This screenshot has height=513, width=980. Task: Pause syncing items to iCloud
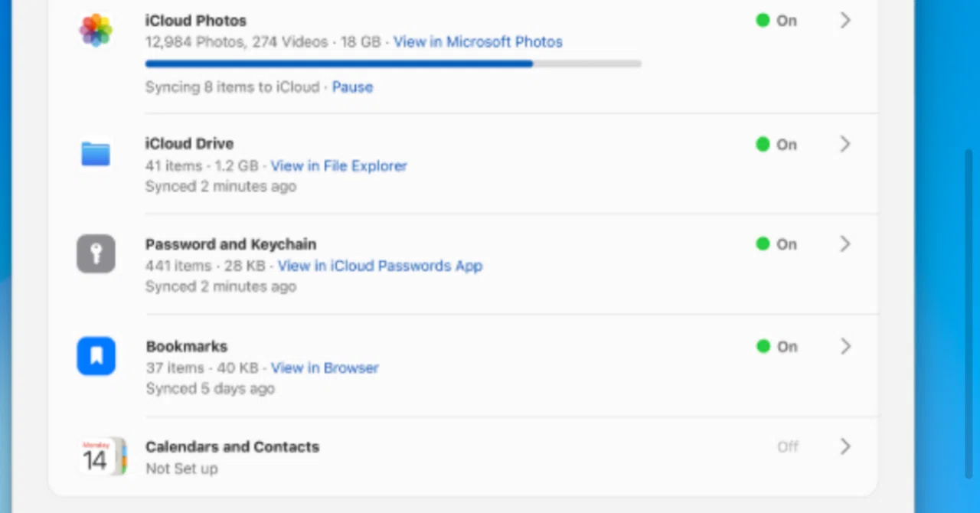[352, 87]
